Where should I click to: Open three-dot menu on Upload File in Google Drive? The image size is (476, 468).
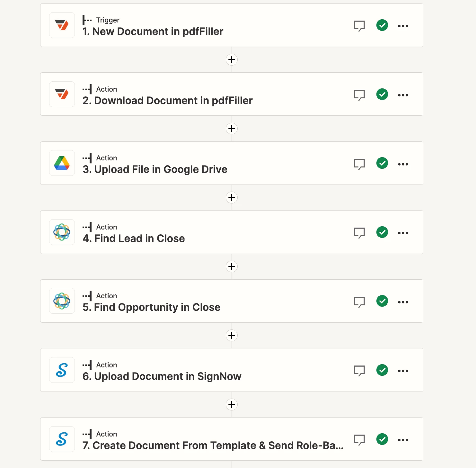(403, 164)
